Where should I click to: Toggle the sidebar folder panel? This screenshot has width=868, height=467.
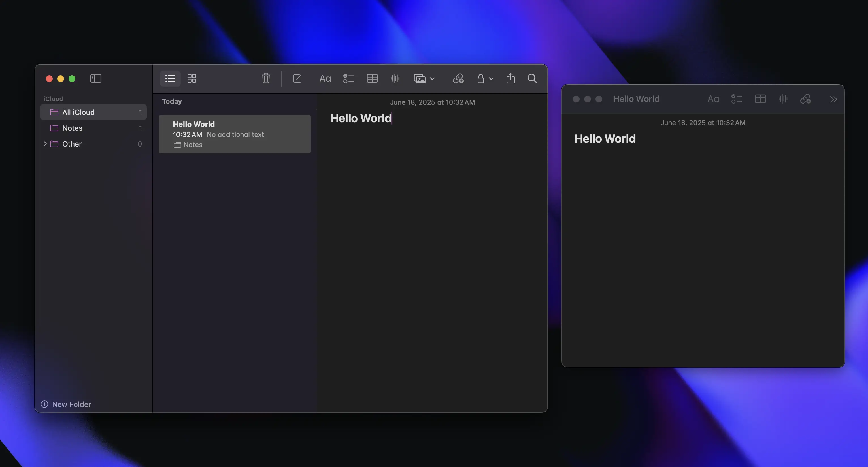tap(96, 78)
